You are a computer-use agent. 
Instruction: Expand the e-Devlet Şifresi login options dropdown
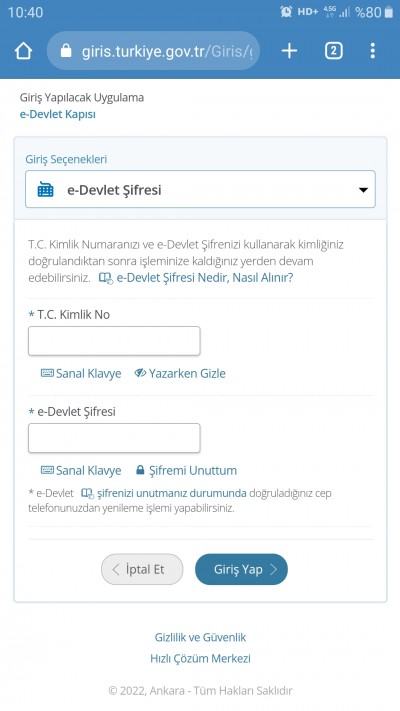point(200,189)
